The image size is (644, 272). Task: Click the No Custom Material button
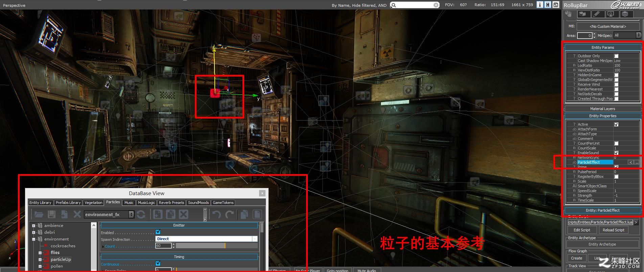[x=608, y=26]
